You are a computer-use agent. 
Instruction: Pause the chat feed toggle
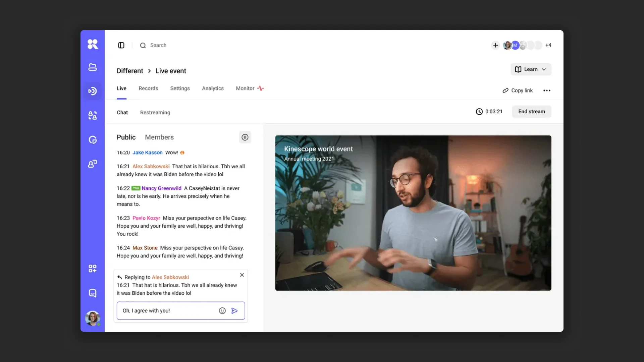[245, 137]
